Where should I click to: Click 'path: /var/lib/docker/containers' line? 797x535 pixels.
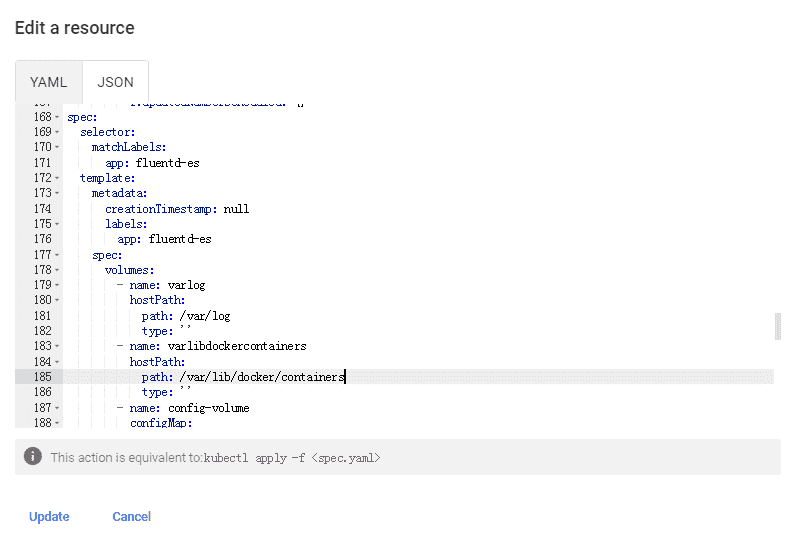(x=243, y=377)
